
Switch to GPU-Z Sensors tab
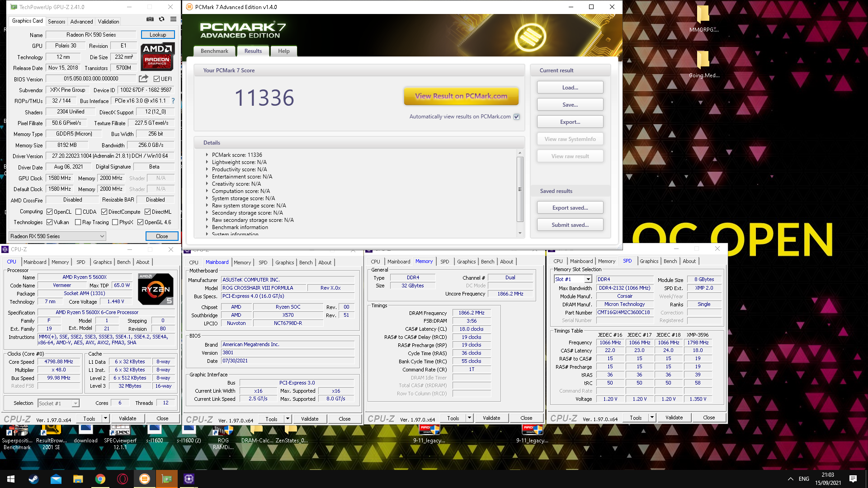point(57,21)
